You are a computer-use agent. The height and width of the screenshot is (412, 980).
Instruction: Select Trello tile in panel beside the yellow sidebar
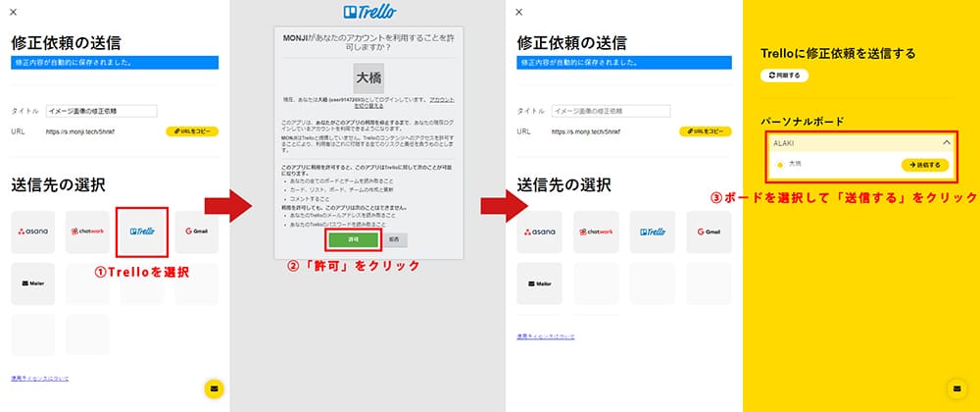(653, 232)
